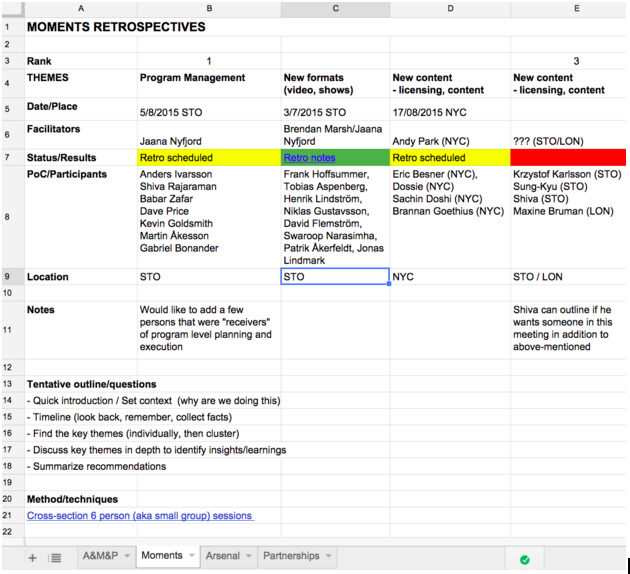This screenshot has height=574, width=630.
Task: Click the Facilitators label cell
Action: (81, 135)
